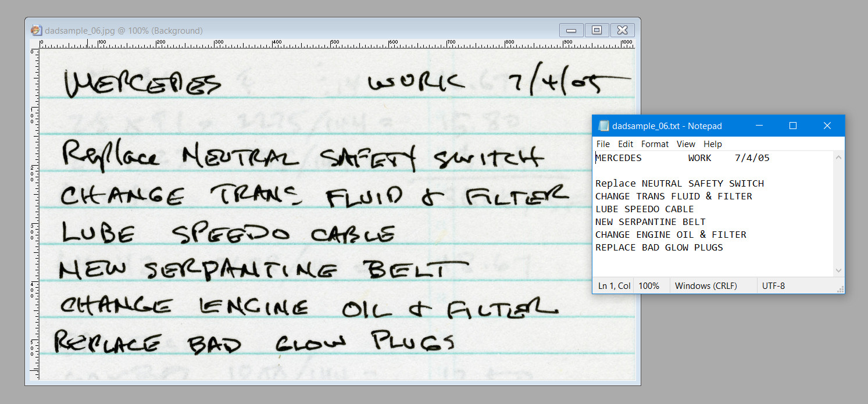
Task: Open the Notepad Help menu
Action: click(713, 144)
